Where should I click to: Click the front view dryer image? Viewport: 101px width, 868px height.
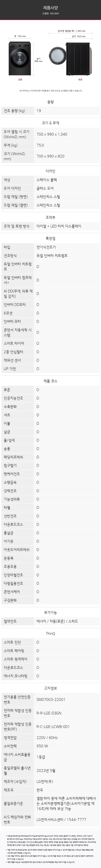point(20,59)
